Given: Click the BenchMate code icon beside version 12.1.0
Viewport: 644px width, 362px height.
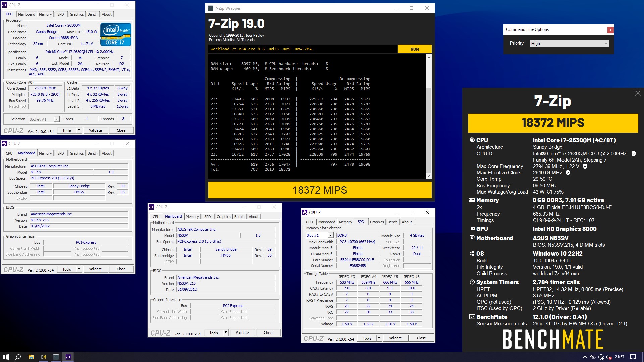Looking at the screenshot, I should click(472, 317).
